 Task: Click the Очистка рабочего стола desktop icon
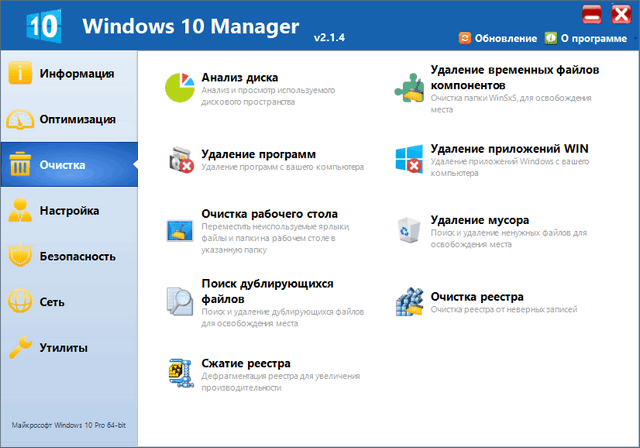click(179, 229)
